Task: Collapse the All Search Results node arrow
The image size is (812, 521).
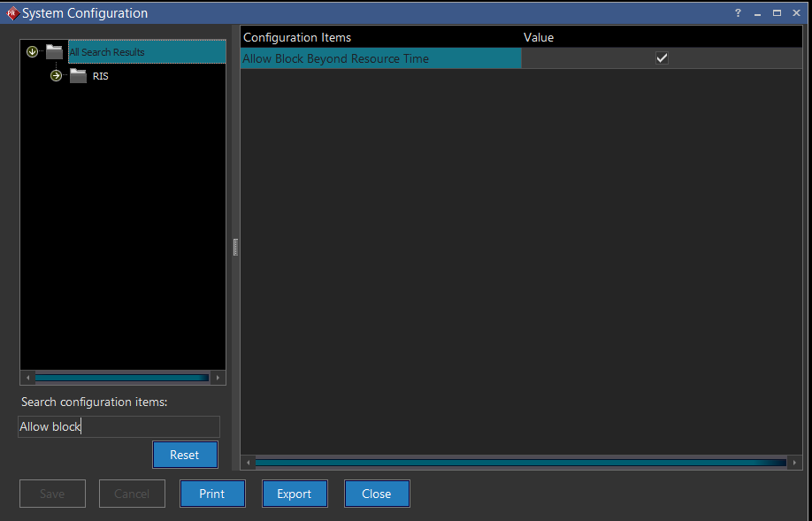Action: 33,52
